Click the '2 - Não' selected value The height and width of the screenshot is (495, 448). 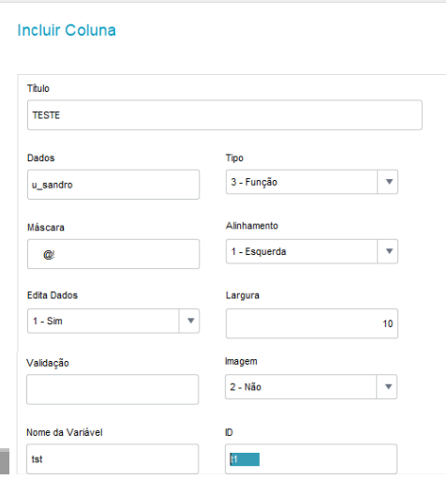(x=246, y=387)
